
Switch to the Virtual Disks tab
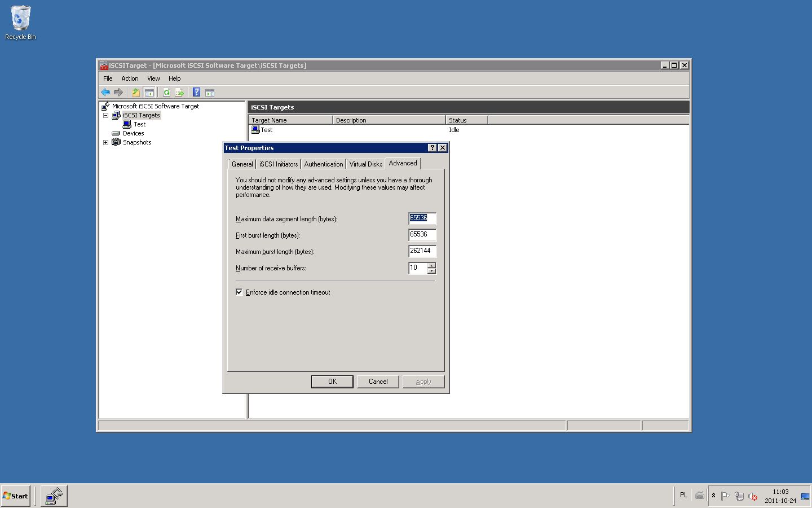(366, 164)
